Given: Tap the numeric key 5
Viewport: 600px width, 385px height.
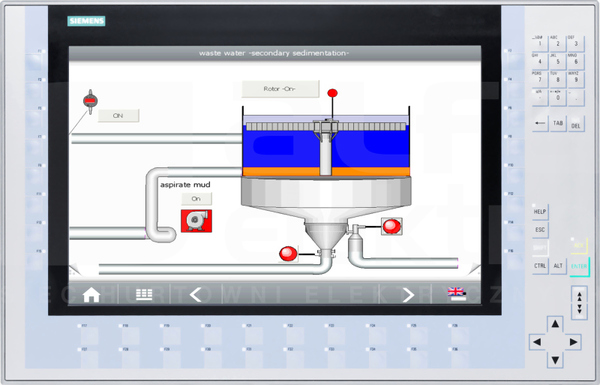Looking at the screenshot, I should point(558,61).
